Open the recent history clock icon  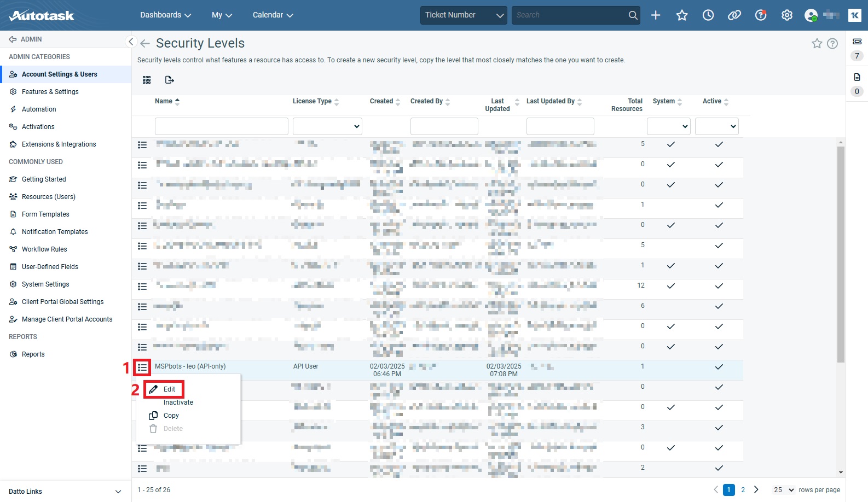tap(708, 15)
